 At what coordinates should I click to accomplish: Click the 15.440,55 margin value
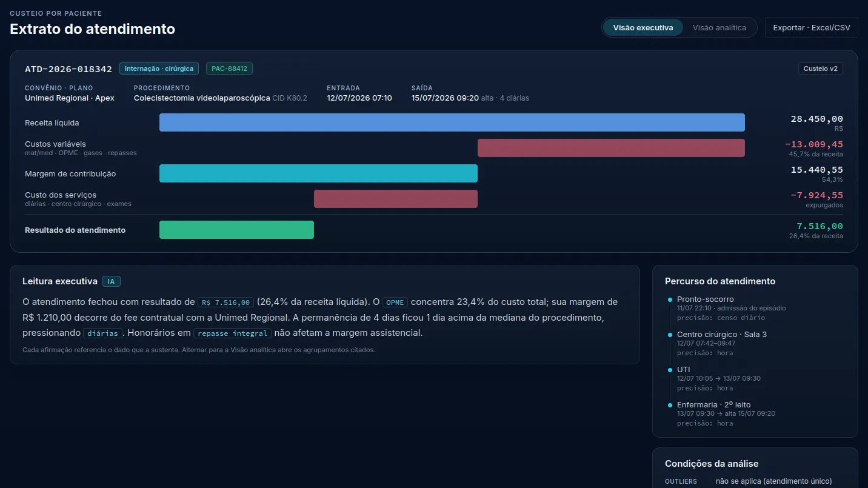click(x=816, y=170)
